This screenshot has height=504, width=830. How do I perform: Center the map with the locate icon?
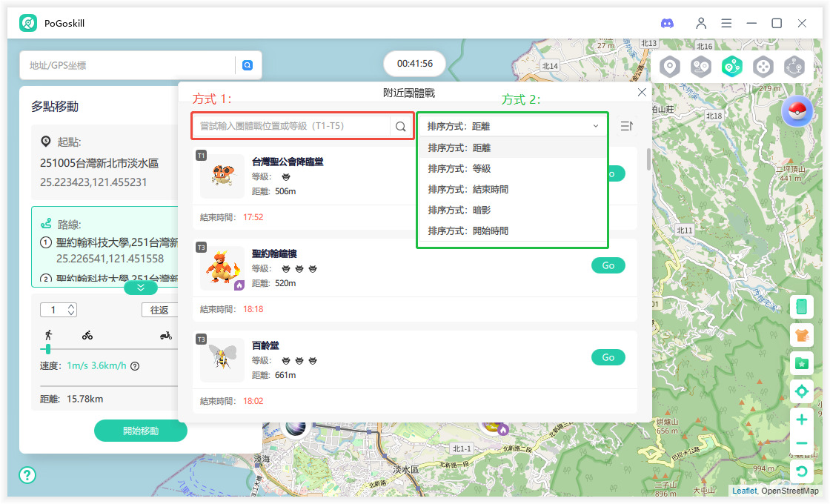click(x=803, y=391)
